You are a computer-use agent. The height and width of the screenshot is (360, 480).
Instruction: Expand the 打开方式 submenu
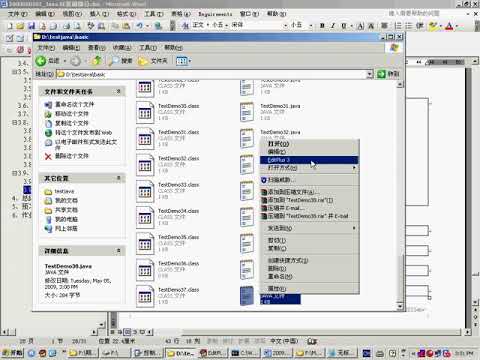309,168
